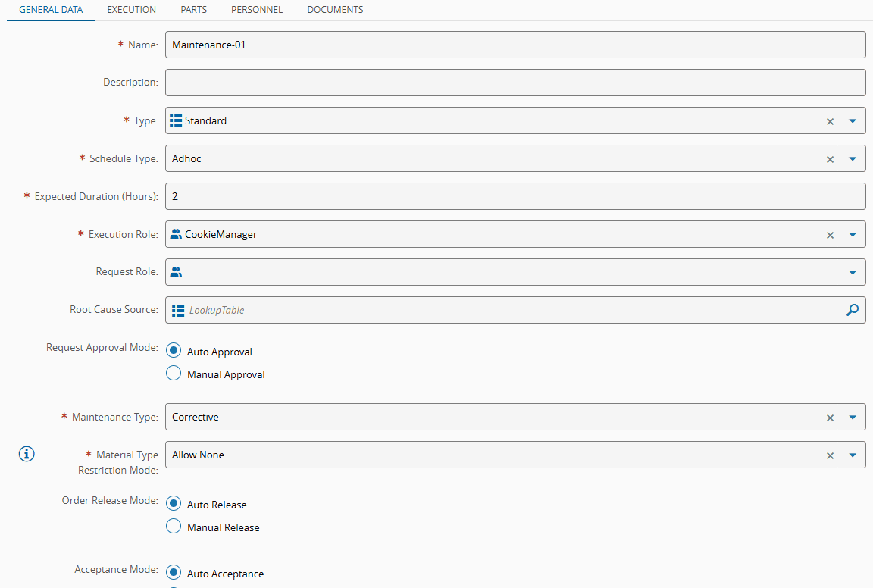Switch to the EXECUTION tab

click(132, 10)
